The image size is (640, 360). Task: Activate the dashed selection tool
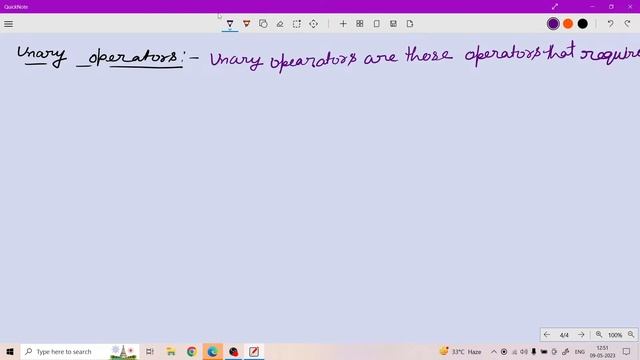297,24
